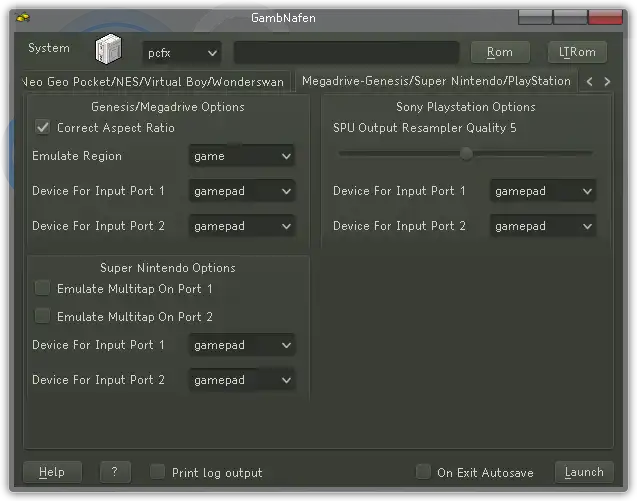Open Playstation Device For Input Port 2 dropdown
This screenshot has height=501, width=637.
coord(543,226)
